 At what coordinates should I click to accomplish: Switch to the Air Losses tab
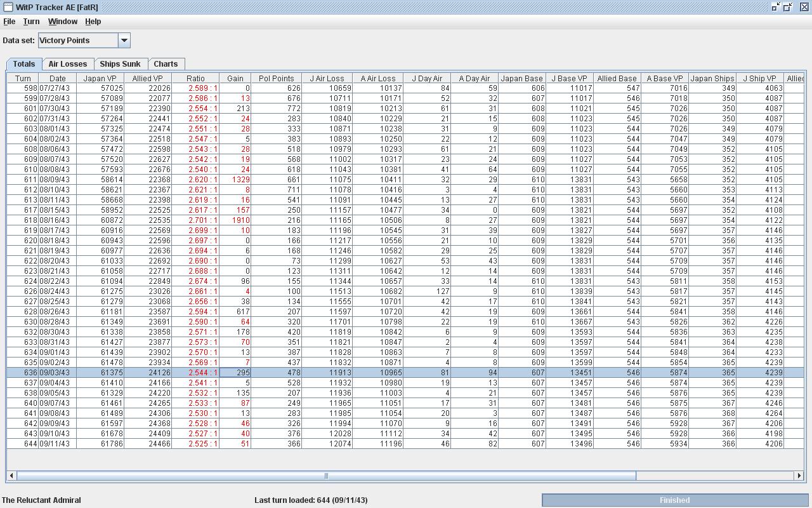click(67, 64)
